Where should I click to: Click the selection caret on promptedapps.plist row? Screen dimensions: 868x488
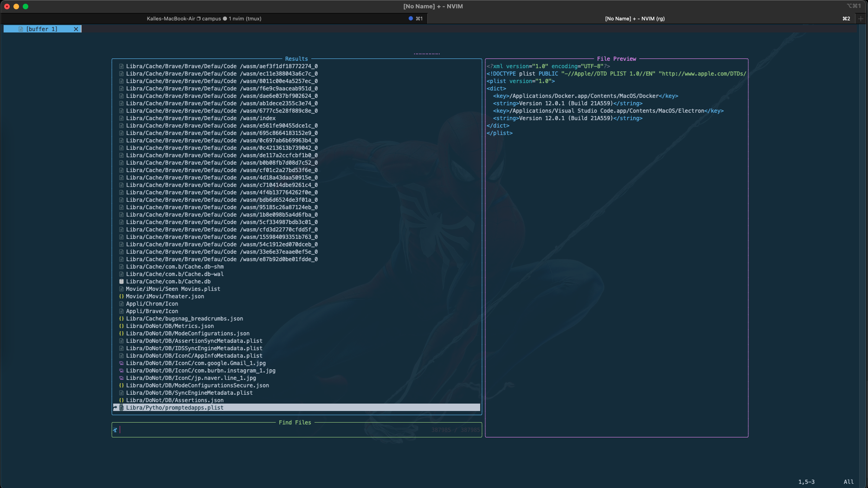coord(115,407)
